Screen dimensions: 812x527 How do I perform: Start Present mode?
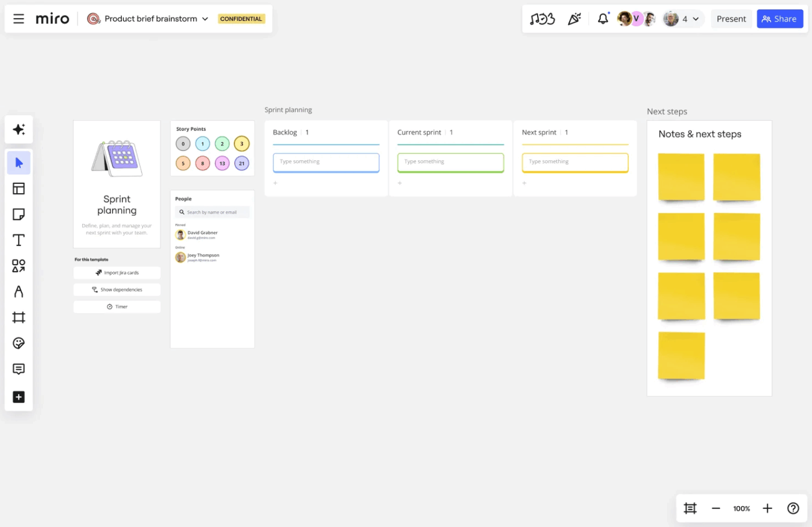pyautogui.click(x=731, y=19)
